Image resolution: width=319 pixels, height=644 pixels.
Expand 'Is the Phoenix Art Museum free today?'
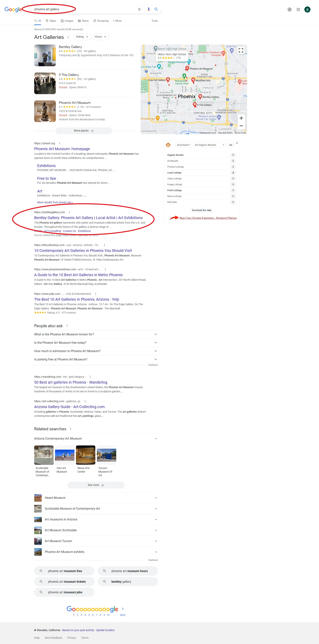[x=96, y=343]
